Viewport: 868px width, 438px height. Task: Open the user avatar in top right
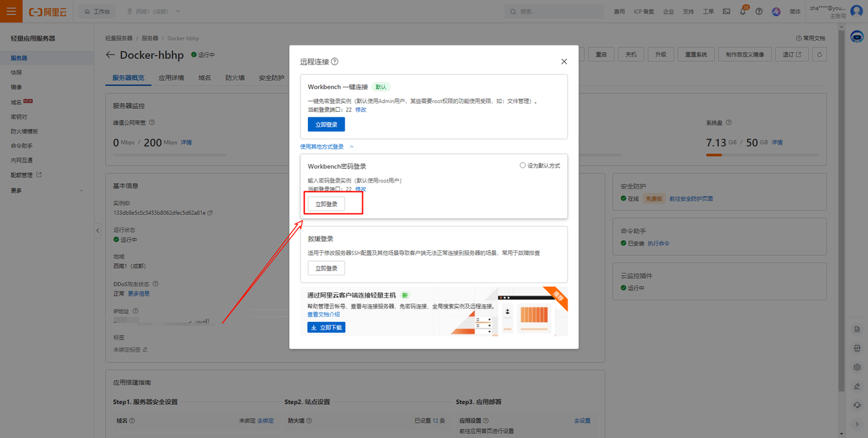pos(856,12)
